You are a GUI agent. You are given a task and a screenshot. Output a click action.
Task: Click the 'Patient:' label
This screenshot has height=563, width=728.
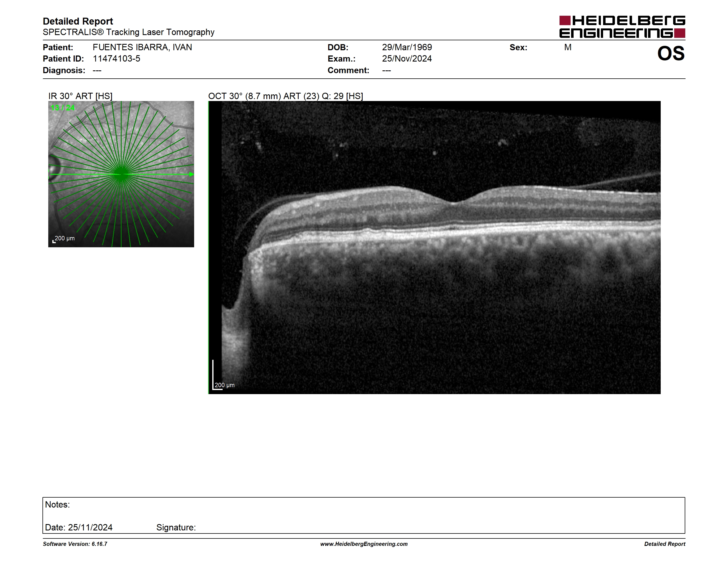point(58,47)
